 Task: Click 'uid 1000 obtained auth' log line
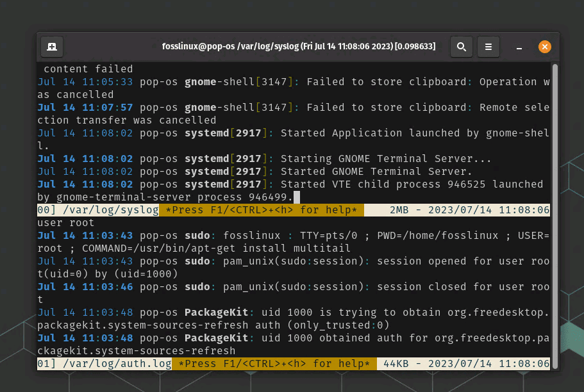(x=294, y=338)
